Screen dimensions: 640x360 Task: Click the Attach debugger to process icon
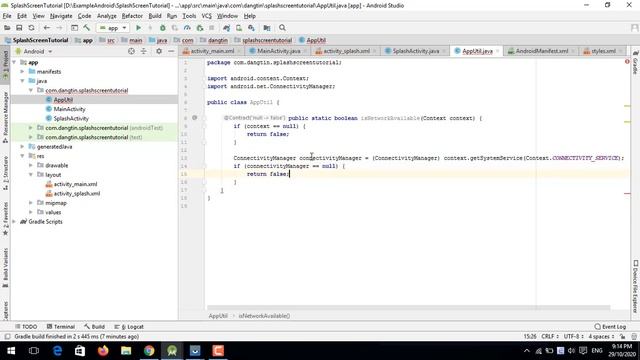(x=200, y=28)
